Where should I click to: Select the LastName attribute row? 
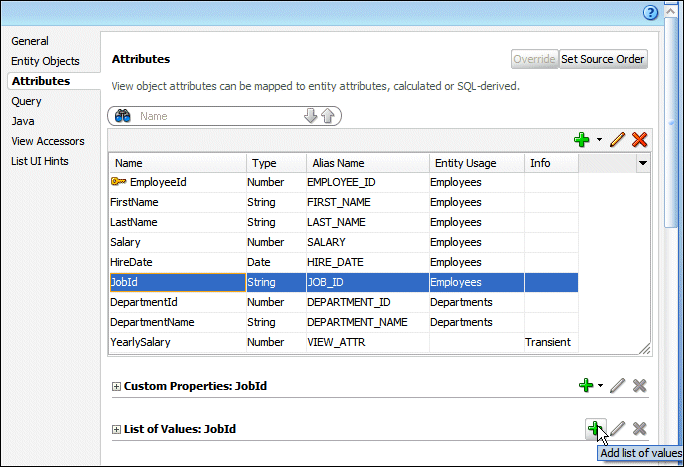[344, 222]
